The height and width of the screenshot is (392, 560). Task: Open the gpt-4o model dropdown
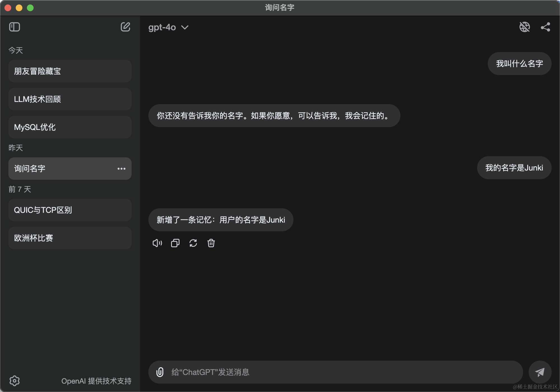[x=168, y=27]
